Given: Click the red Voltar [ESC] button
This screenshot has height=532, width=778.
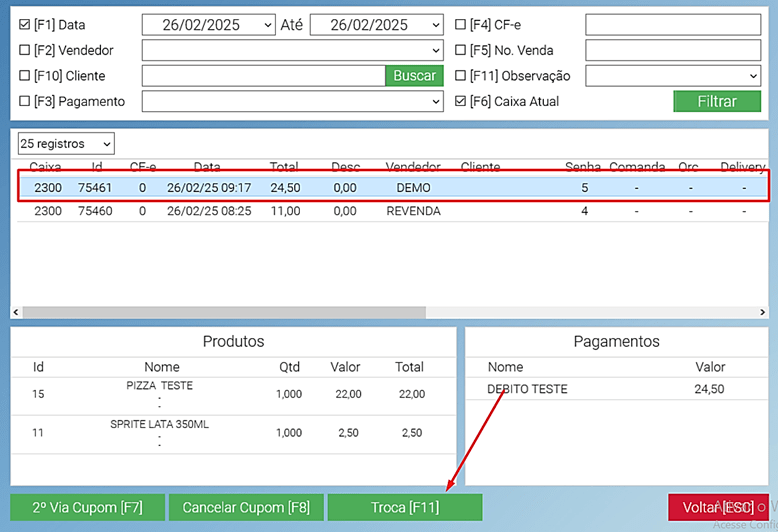Looking at the screenshot, I should pyautogui.click(x=718, y=507).
